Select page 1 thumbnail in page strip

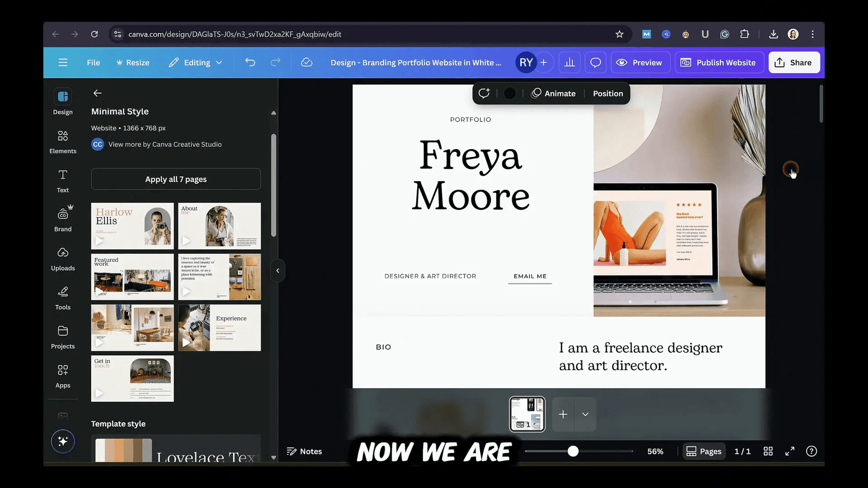click(x=527, y=414)
